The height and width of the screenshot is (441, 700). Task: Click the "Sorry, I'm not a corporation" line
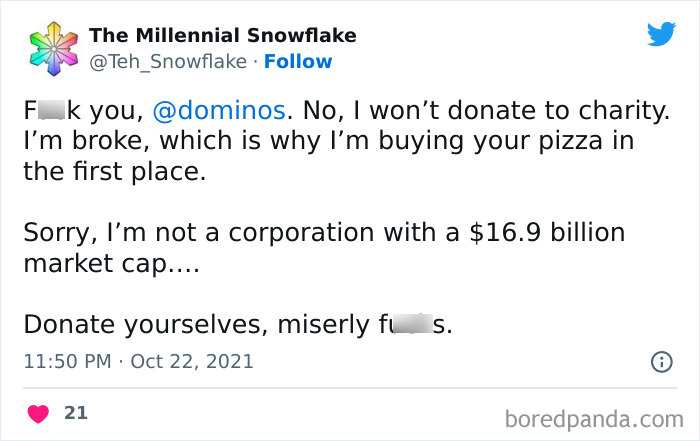point(220,233)
